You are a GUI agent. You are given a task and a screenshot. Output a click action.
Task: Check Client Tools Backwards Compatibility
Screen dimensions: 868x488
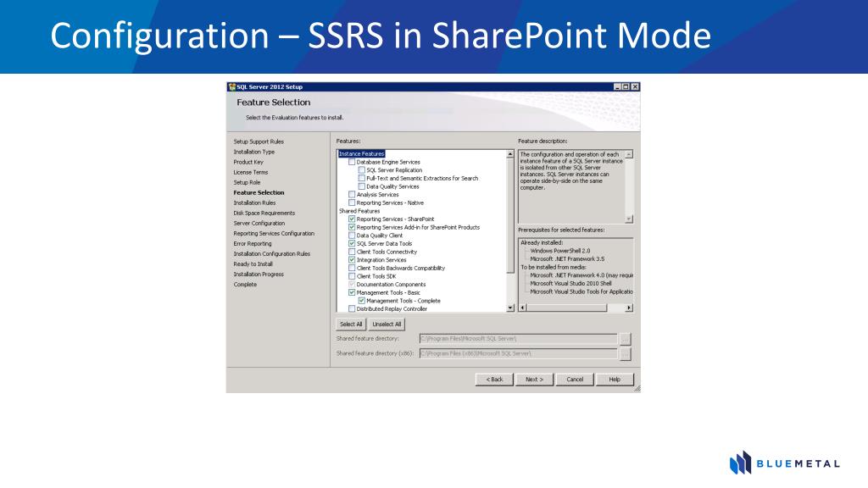(x=352, y=268)
